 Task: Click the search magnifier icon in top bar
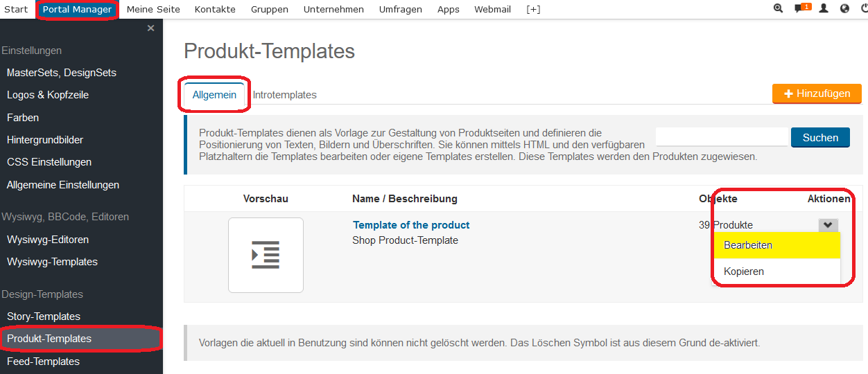pyautogui.click(x=778, y=9)
